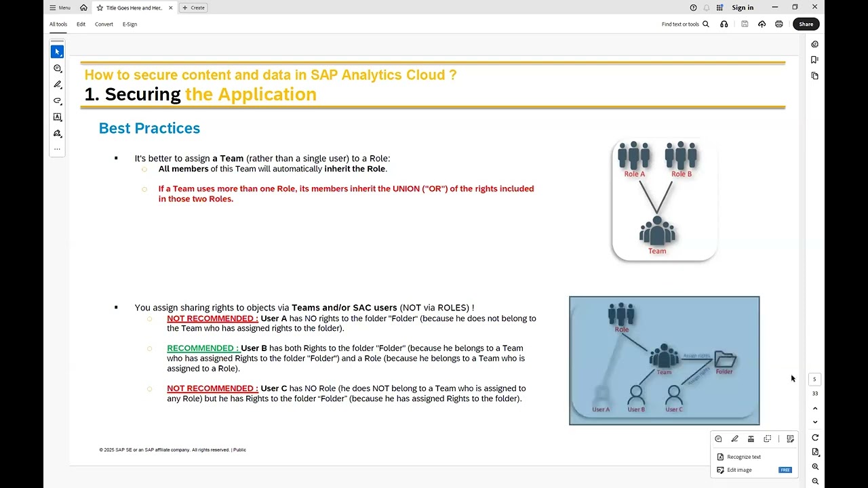Click the current page number box 5
The height and width of the screenshot is (488, 868).
pos(815,380)
